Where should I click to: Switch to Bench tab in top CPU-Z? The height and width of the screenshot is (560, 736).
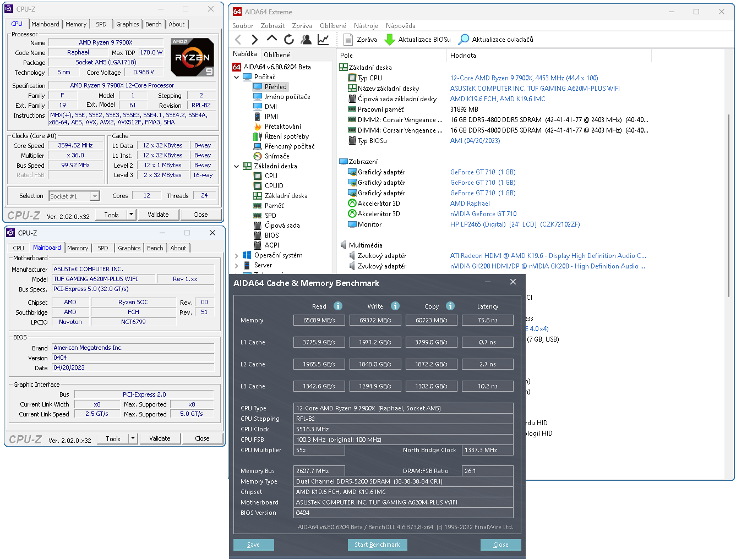click(154, 24)
